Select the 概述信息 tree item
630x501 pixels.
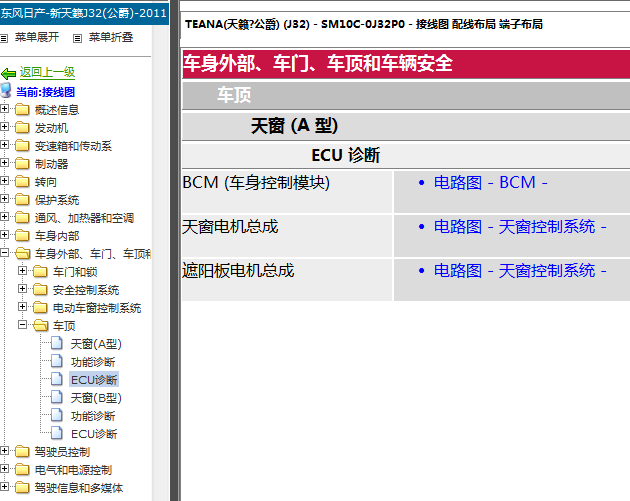tap(57, 110)
